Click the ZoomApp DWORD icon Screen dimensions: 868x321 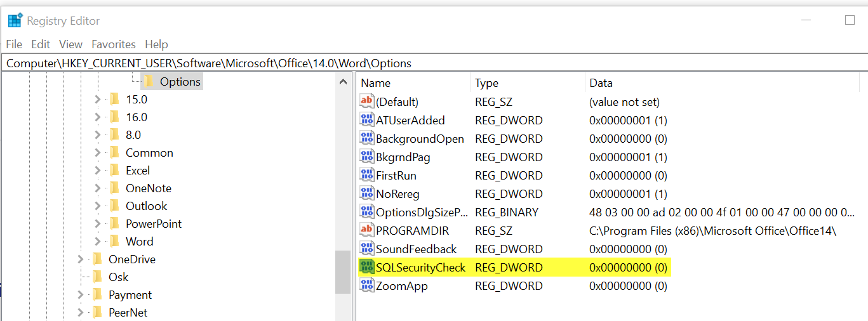click(x=367, y=286)
